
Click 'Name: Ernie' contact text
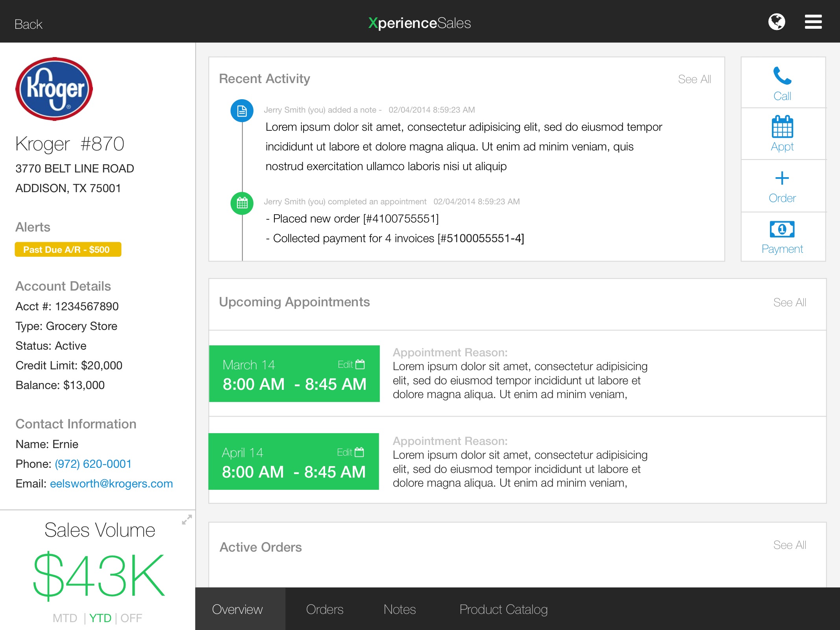coord(47,444)
